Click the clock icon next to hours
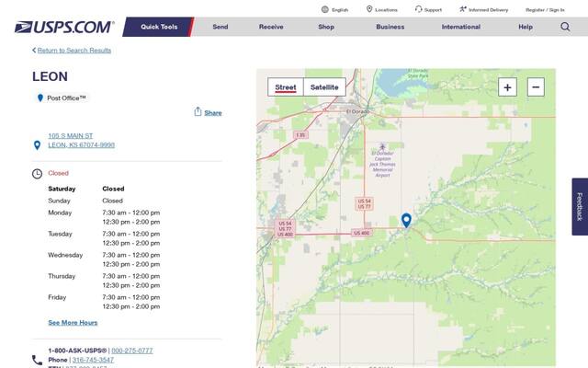 pyautogui.click(x=37, y=174)
